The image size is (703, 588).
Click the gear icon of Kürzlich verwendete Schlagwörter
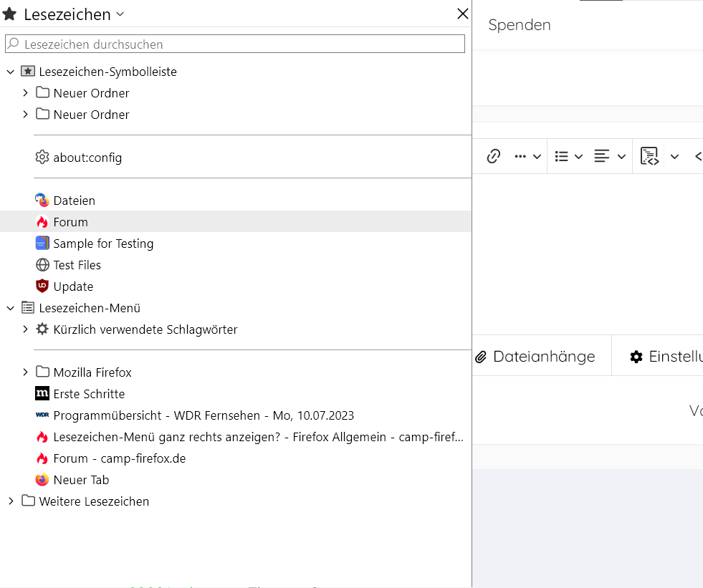pyautogui.click(x=42, y=329)
